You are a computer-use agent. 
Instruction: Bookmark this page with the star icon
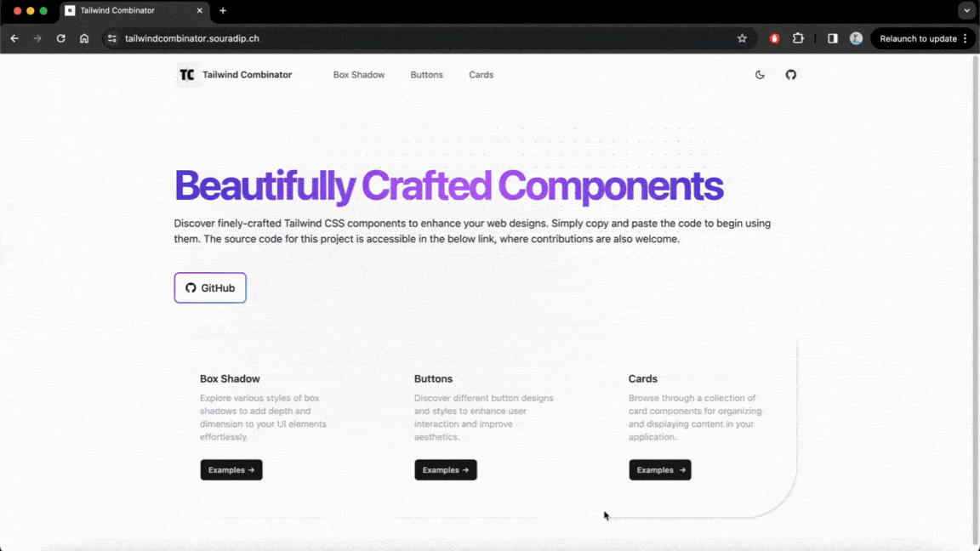tap(742, 38)
